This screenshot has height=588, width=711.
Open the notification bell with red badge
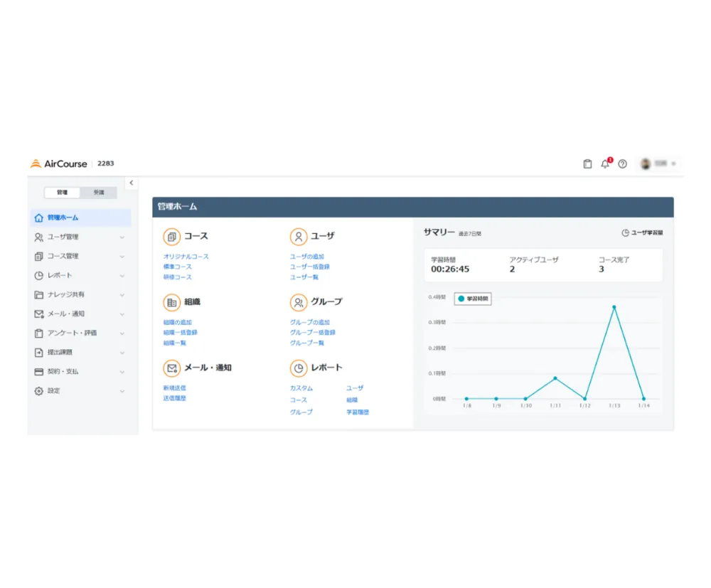tap(605, 164)
